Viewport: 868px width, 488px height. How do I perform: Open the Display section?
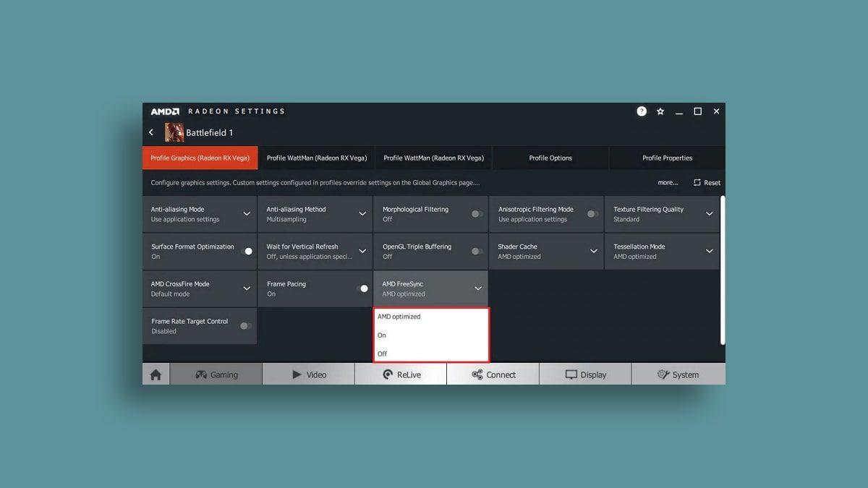click(585, 374)
